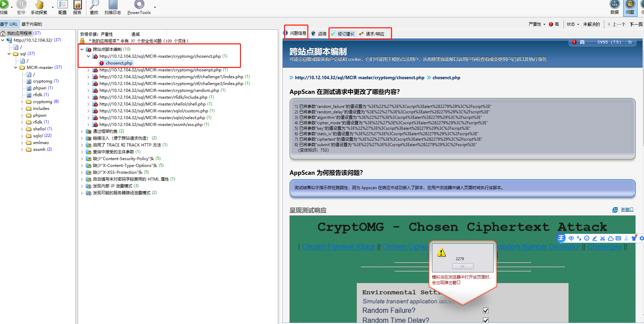The image size is (644, 324).
Task: Open 手动探索 manual explore tool
Action: click(39, 5)
